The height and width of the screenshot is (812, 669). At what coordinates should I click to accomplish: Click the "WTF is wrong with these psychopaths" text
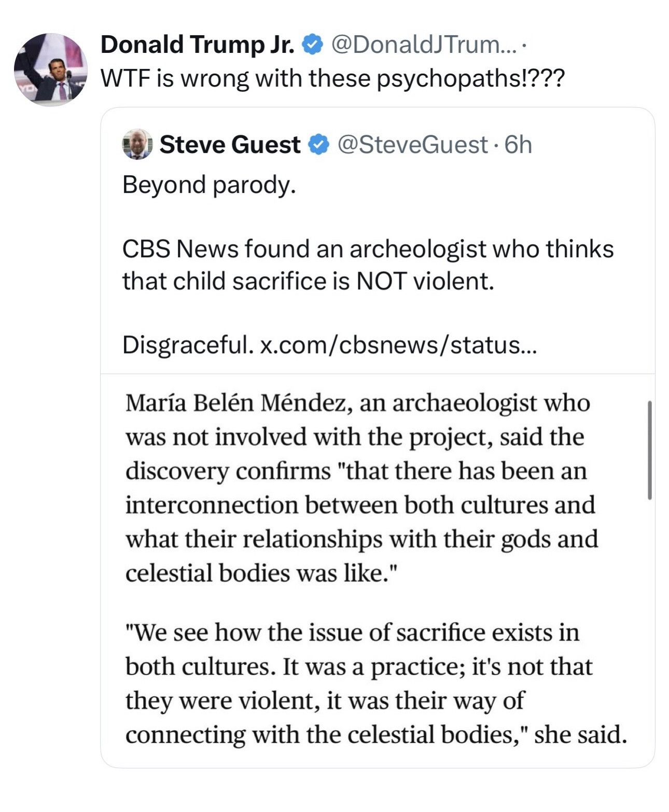coord(332,79)
